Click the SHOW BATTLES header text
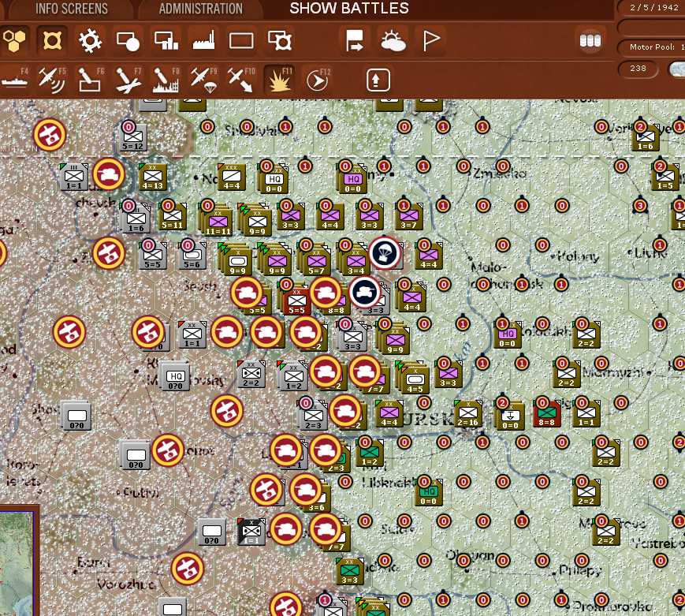The width and height of the screenshot is (685, 616). (x=348, y=8)
